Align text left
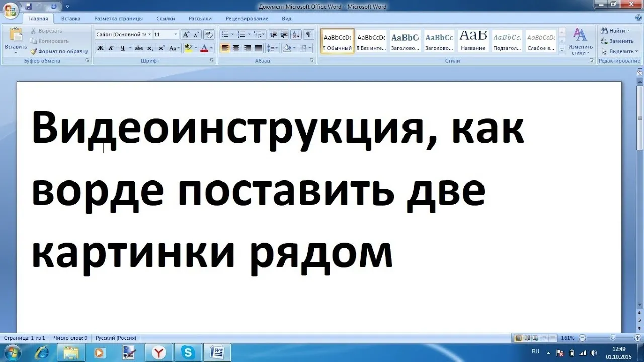The height and width of the screenshot is (362, 644). [x=225, y=48]
